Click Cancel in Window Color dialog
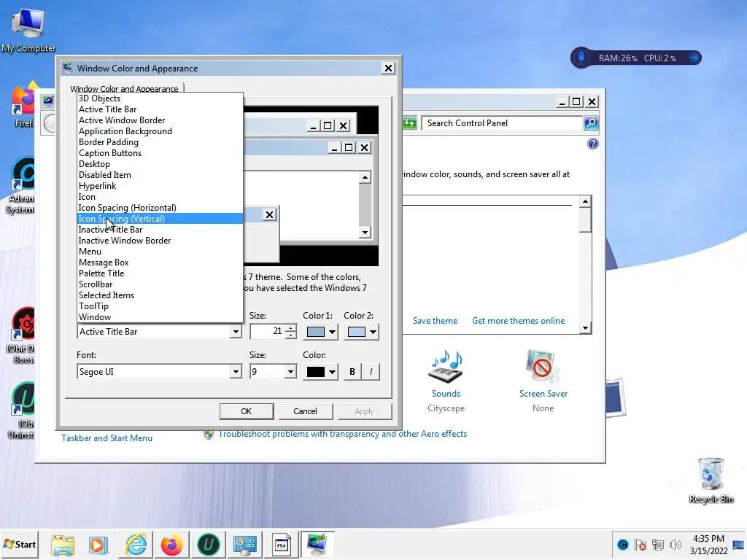 305,411
